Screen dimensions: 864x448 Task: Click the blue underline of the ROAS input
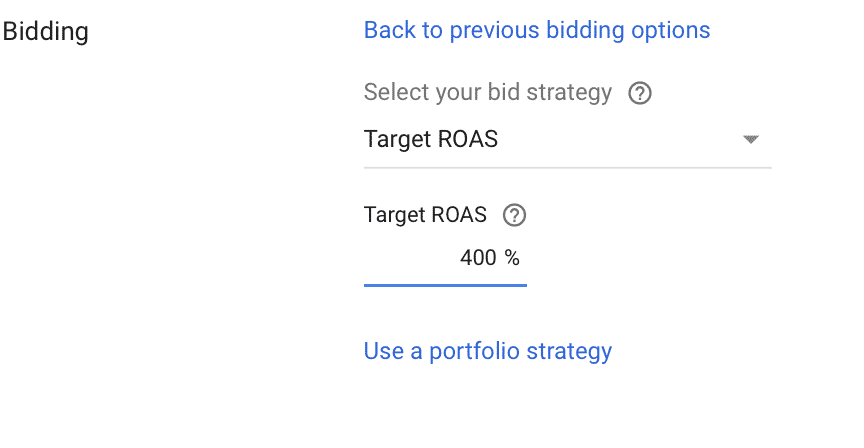coord(445,285)
